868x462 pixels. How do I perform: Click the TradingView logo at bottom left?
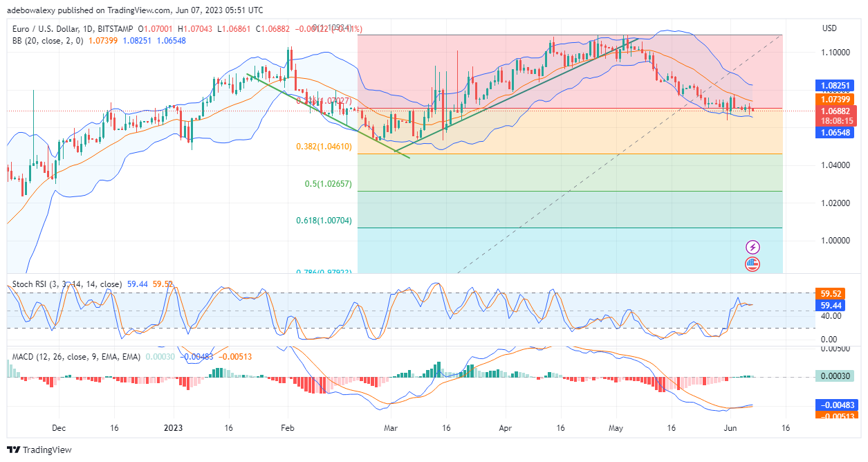(39, 450)
